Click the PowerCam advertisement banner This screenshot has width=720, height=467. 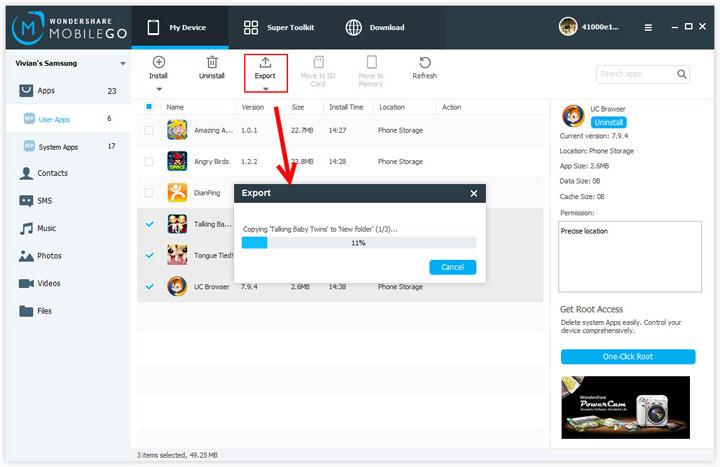point(625,407)
